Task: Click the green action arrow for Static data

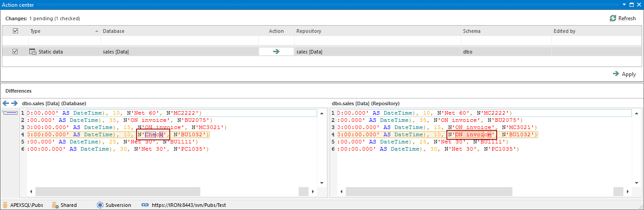Action: click(276, 52)
